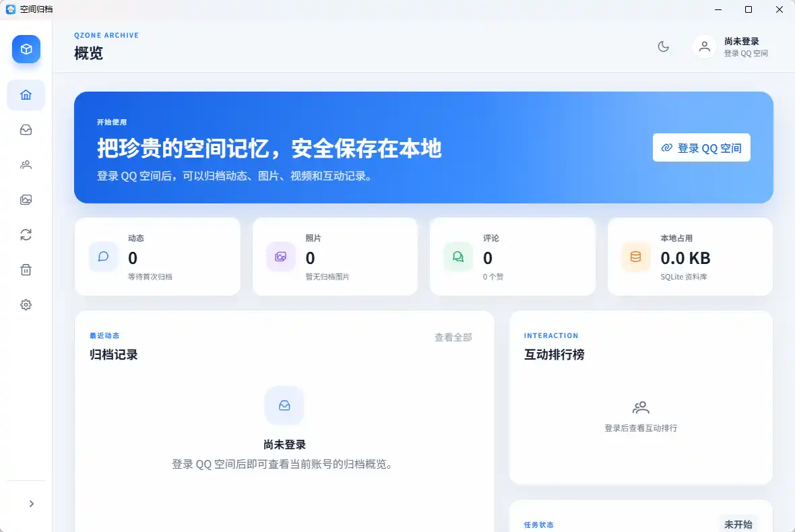Open the archive inbox sidebar icon

(x=26, y=130)
